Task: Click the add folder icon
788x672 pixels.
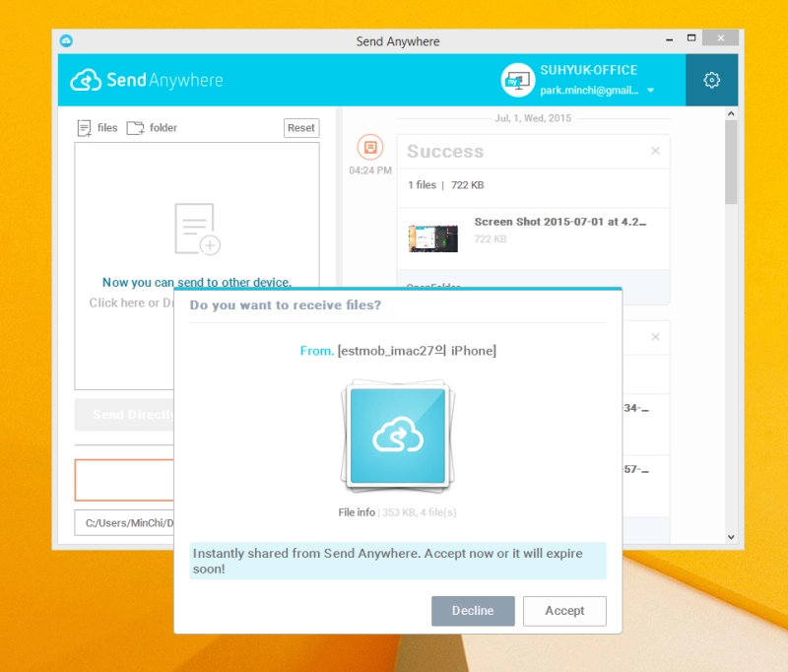Action: coord(135,128)
